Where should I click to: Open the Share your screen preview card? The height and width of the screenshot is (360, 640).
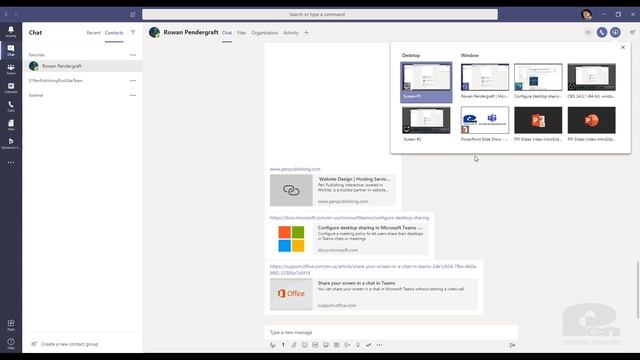pyautogui.click(x=373, y=294)
